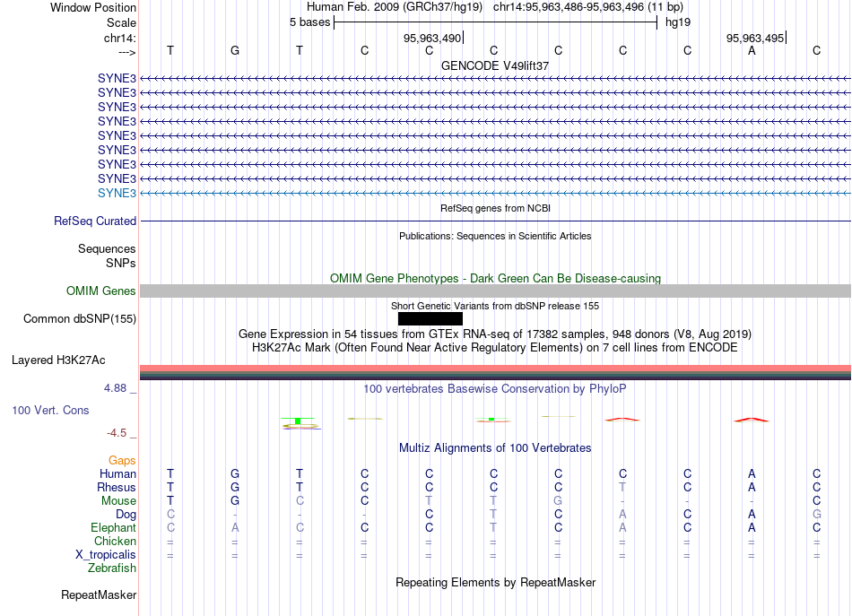Click the RefSeq Curated track label
This screenshot has width=852, height=616.
(x=95, y=221)
